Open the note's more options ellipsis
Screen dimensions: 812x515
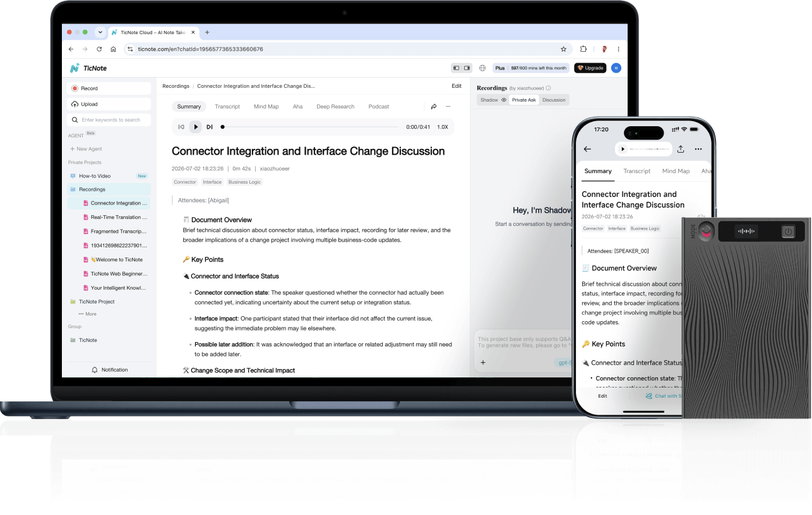click(448, 107)
